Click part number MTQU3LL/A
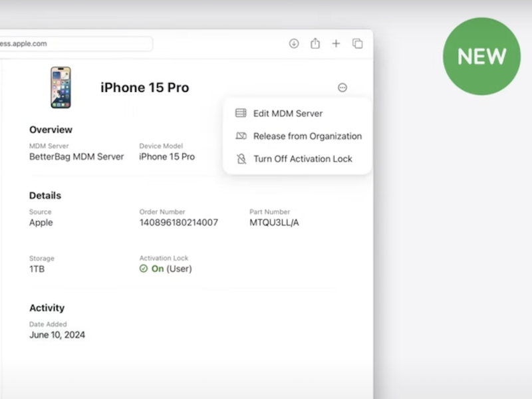532x399 pixels. (x=274, y=223)
